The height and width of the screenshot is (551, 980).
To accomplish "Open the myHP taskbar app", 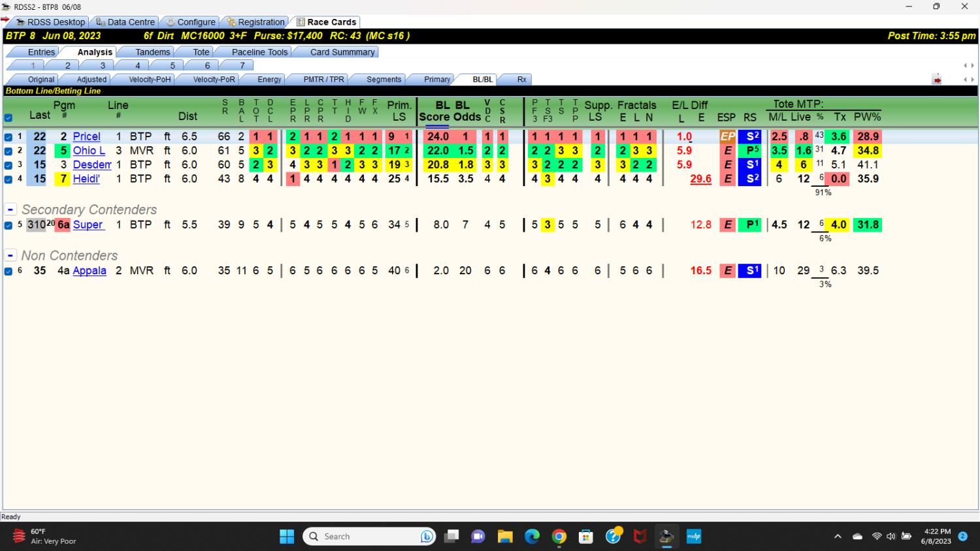I will 694,537.
